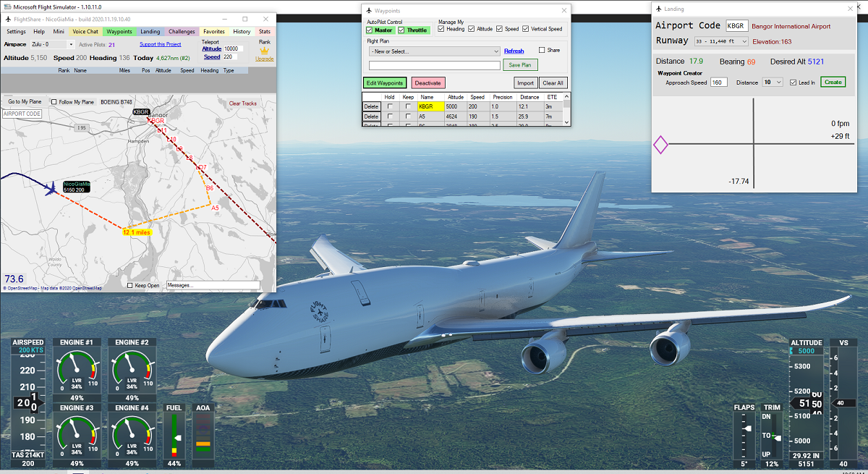Check the Hold box for A5 waypoint

(391, 117)
